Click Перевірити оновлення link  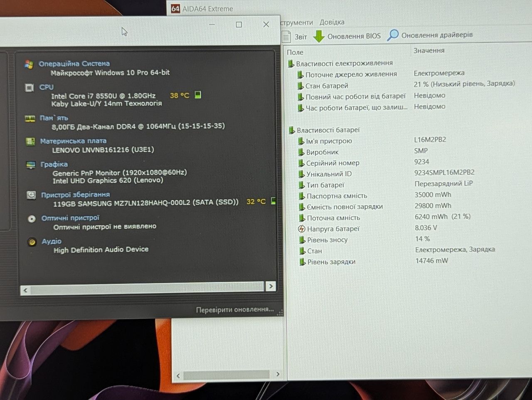tap(235, 309)
